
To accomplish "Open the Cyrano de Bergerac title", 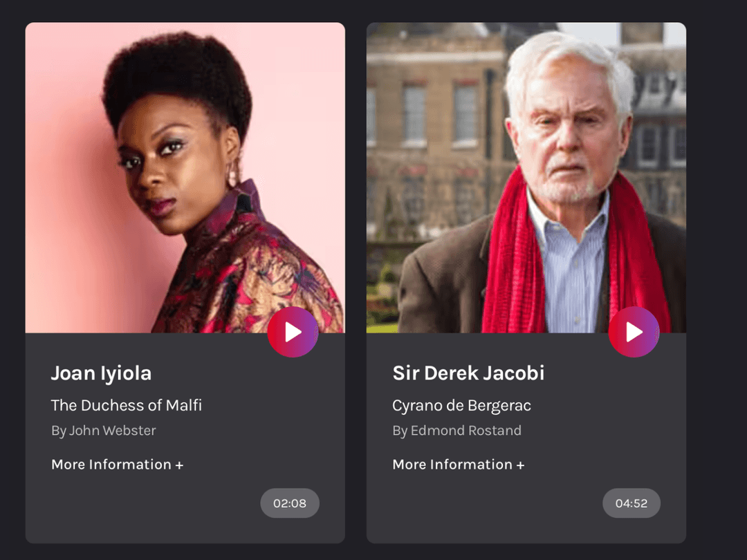I will [461, 406].
